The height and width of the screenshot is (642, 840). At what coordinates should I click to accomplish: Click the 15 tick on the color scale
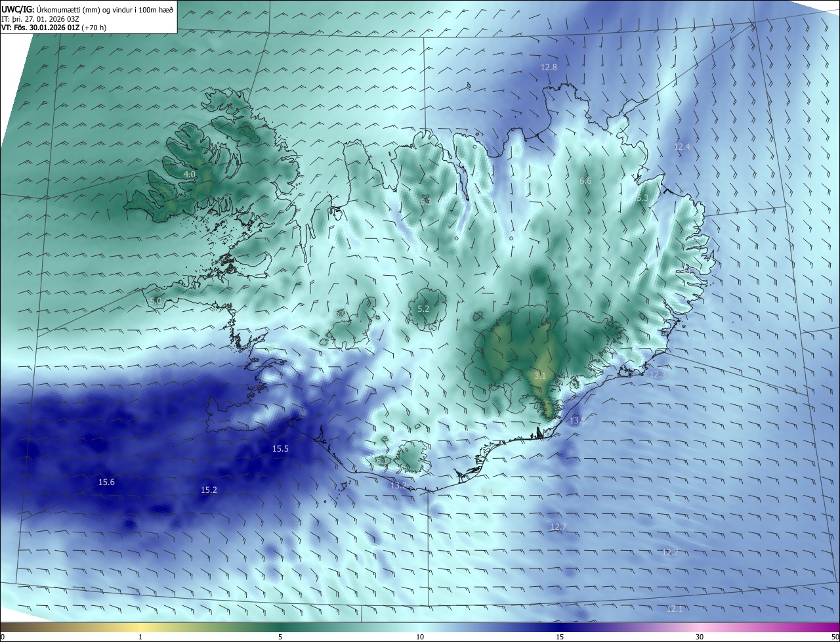(560, 637)
